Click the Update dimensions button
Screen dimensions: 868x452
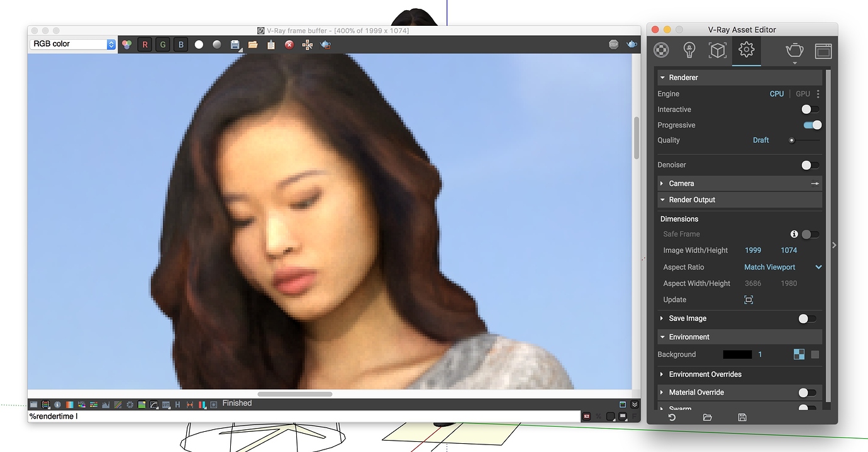point(748,300)
